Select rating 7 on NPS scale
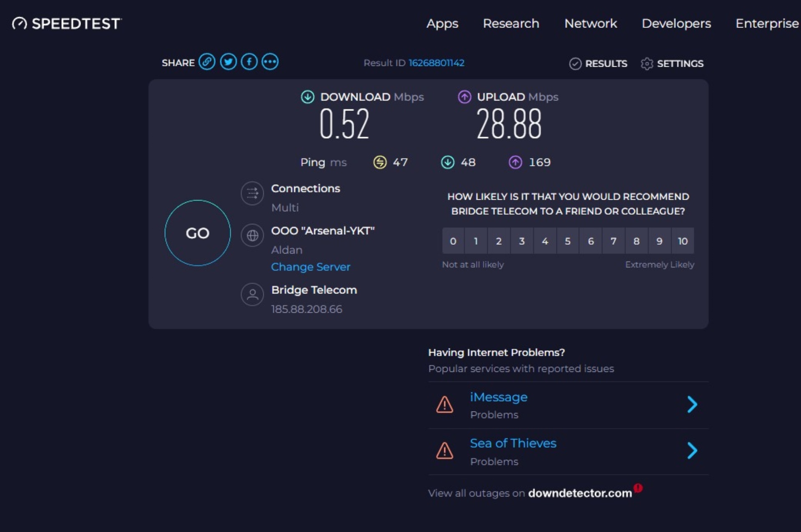The image size is (801, 532). 613,241
